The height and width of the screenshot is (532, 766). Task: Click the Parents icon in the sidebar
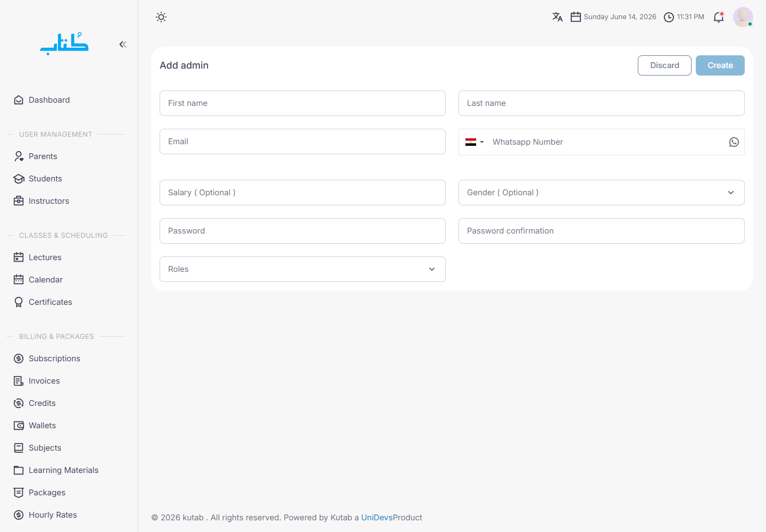19,156
